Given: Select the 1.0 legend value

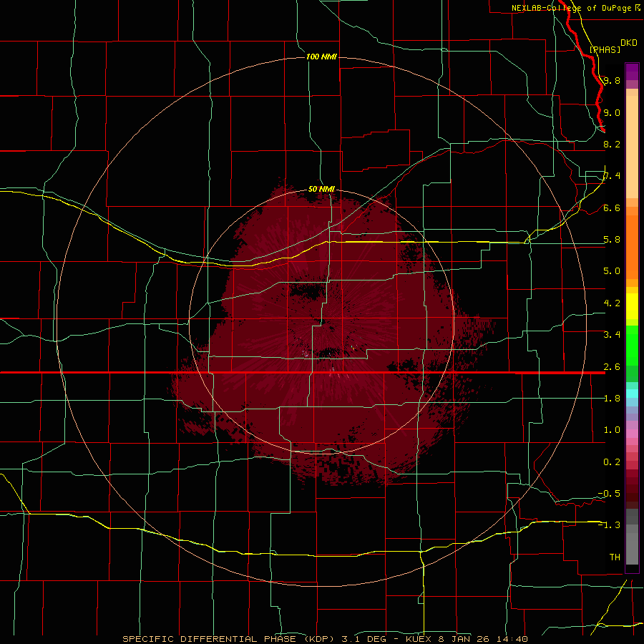Looking at the screenshot, I should [612, 430].
